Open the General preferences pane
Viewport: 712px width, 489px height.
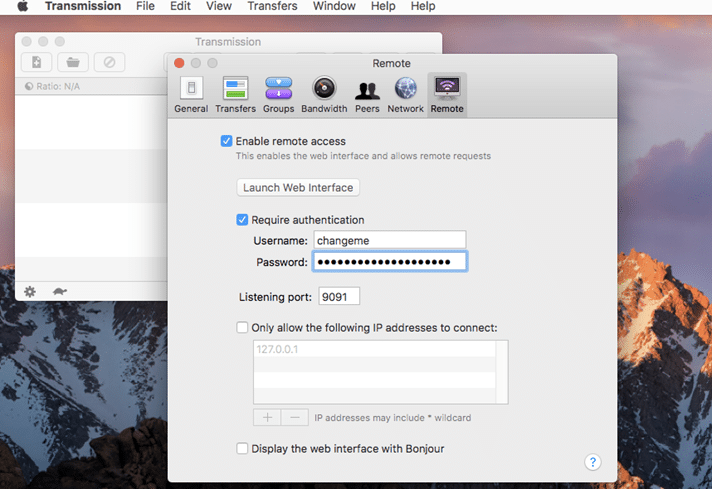(191, 94)
